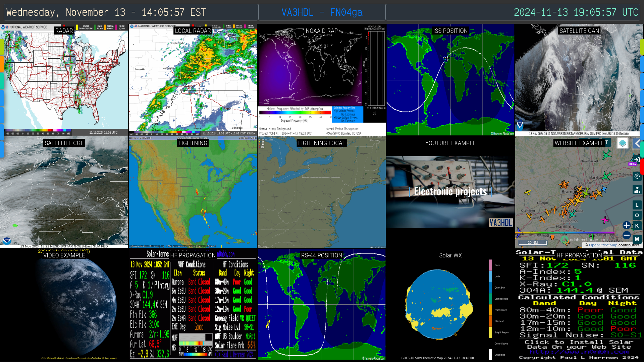The image size is (644, 362).
Task: Click the magenta aircraft over Lake Ontario
Action: tap(605, 220)
